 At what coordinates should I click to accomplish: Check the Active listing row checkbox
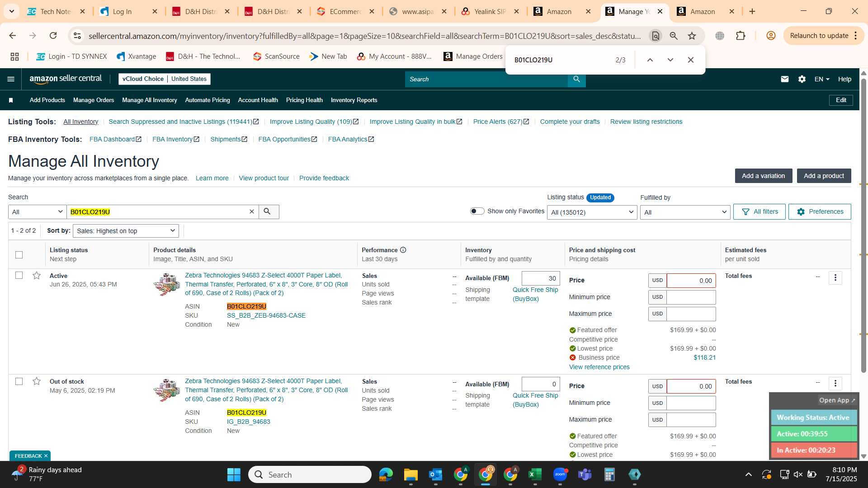[19, 275]
